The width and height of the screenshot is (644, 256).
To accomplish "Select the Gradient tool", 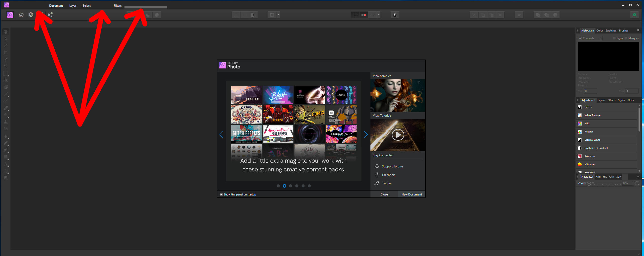I will tap(6, 88).
